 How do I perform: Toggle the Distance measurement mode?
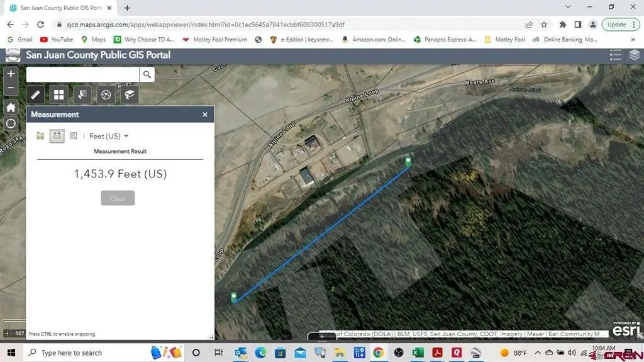tap(57, 136)
